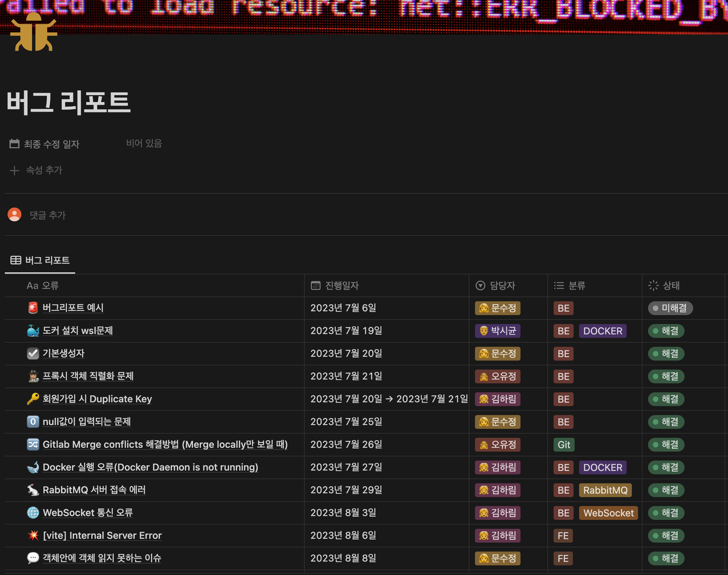The width and height of the screenshot is (728, 575).
Task: Open the 버그리포트 예시 page
Action: pos(73,308)
